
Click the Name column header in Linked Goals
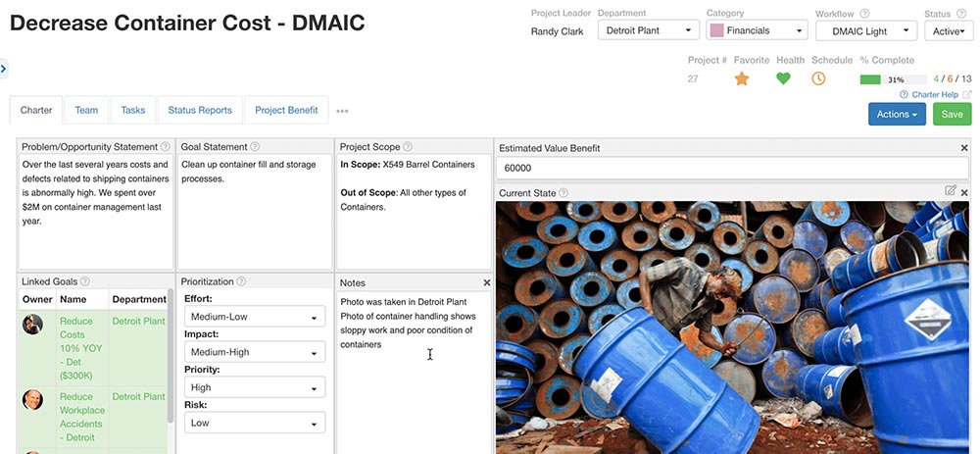click(x=73, y=299)
